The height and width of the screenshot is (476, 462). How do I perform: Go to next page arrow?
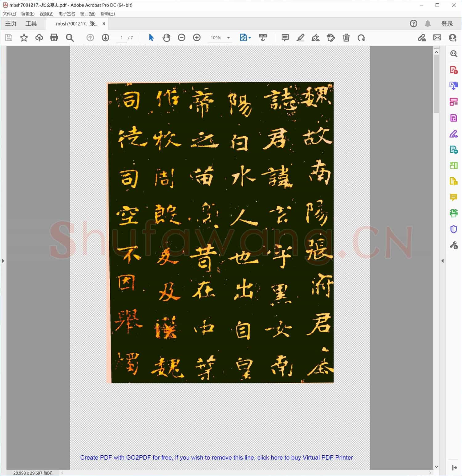pyautogui.click(x=105, y=38)
